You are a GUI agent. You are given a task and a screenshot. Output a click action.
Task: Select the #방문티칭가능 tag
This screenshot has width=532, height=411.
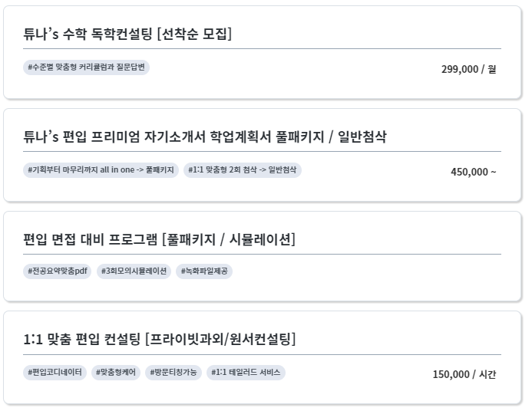(x=173, y=373)
